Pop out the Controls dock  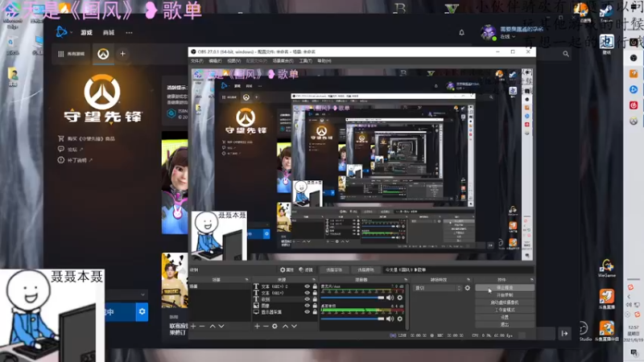[531, 279]
